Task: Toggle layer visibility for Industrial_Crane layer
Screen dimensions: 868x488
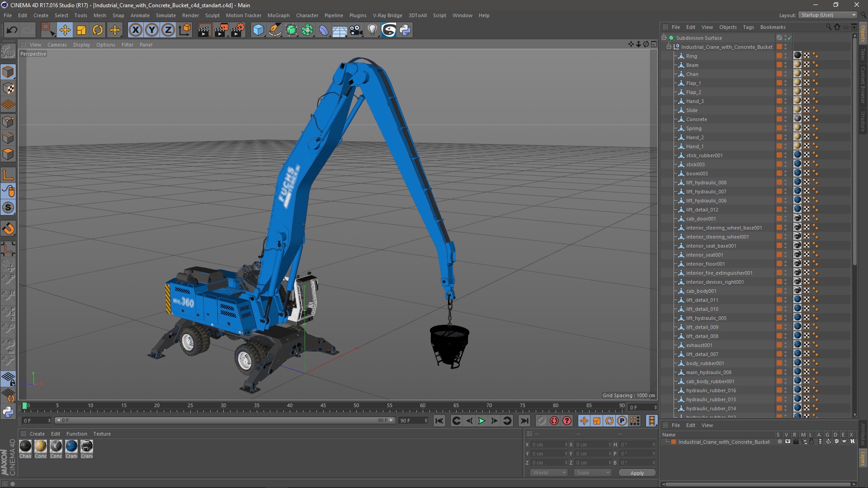Action: click(788, 441)
